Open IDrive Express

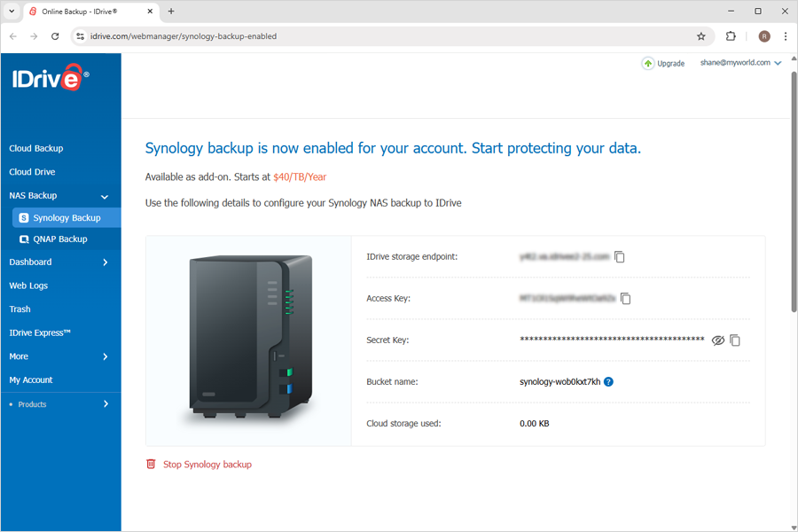tap(40, 333)
